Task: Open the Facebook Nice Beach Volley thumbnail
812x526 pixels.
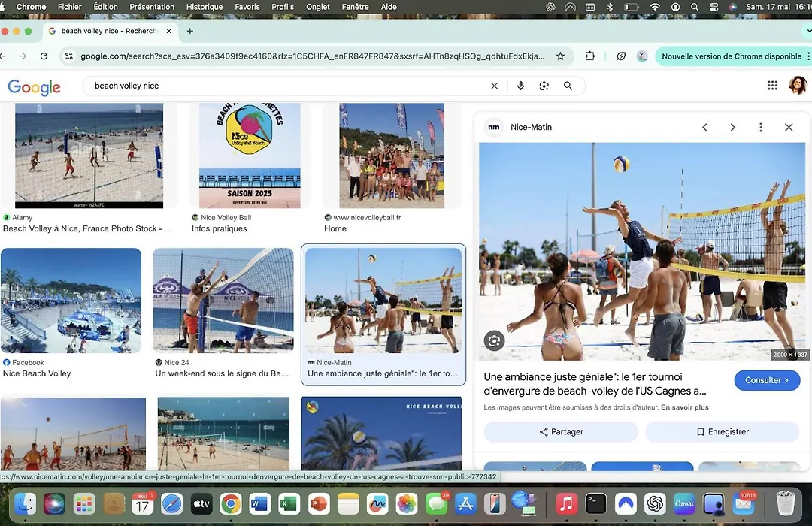Action: (71, 301)
